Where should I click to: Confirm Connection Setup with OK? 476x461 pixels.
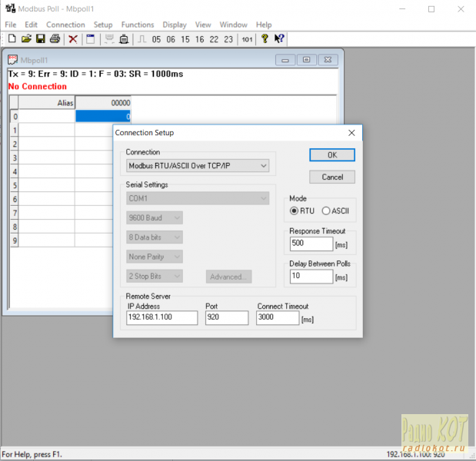pos(332,155)
